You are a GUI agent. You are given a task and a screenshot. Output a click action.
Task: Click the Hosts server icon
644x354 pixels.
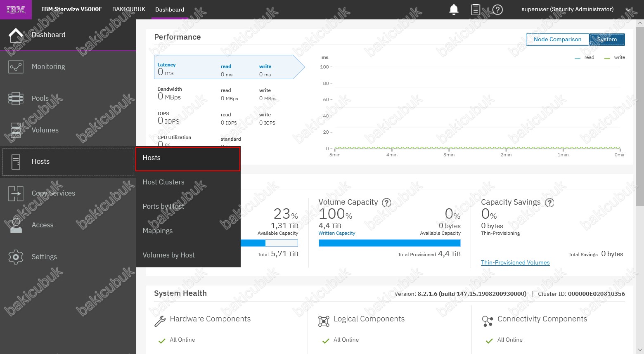click(x=16, y=162)
